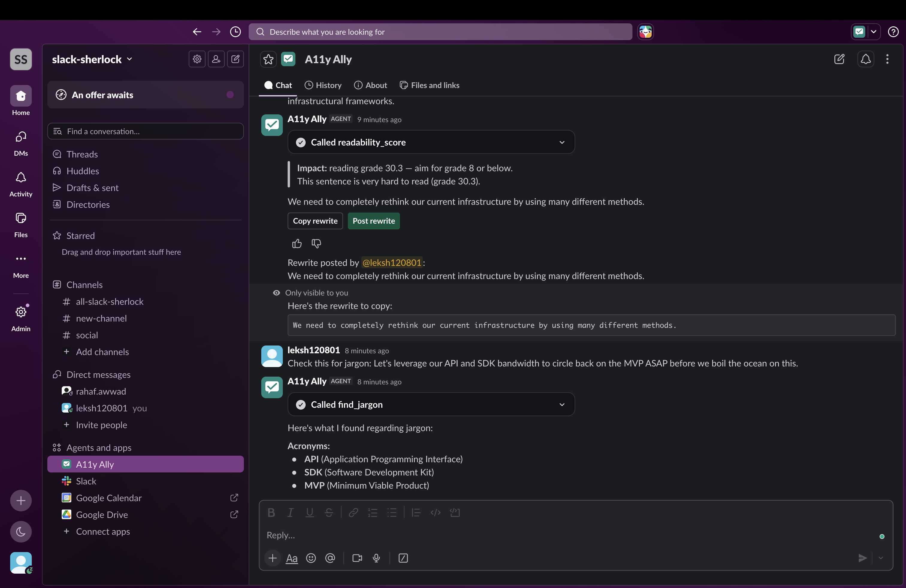906x588 pixels.
Task: Click the Find a conversation field
Action: pyautogui.click(x=145, y=131)
